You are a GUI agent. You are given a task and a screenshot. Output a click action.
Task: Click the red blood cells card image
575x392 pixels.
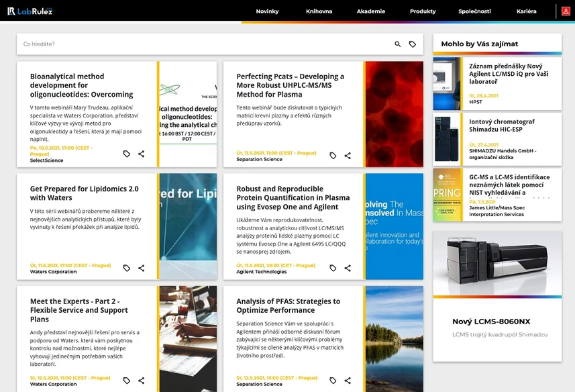[x=395, y=114]
